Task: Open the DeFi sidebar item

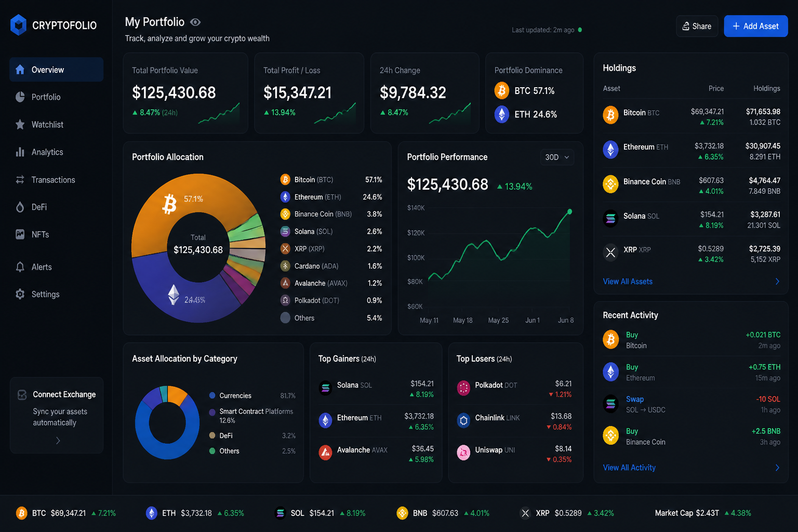Action: [56, 207]
